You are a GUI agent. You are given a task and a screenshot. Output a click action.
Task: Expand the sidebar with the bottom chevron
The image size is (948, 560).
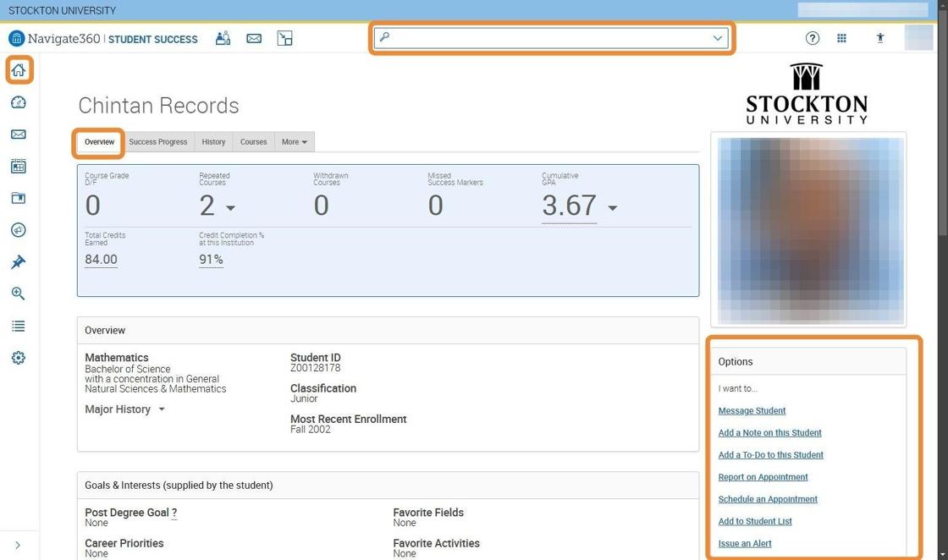coord(18,545)
